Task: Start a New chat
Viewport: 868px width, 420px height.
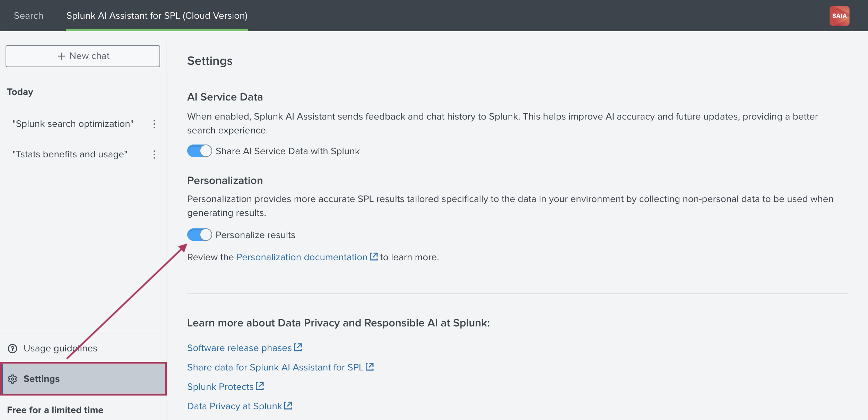Action: click(83, 56)
